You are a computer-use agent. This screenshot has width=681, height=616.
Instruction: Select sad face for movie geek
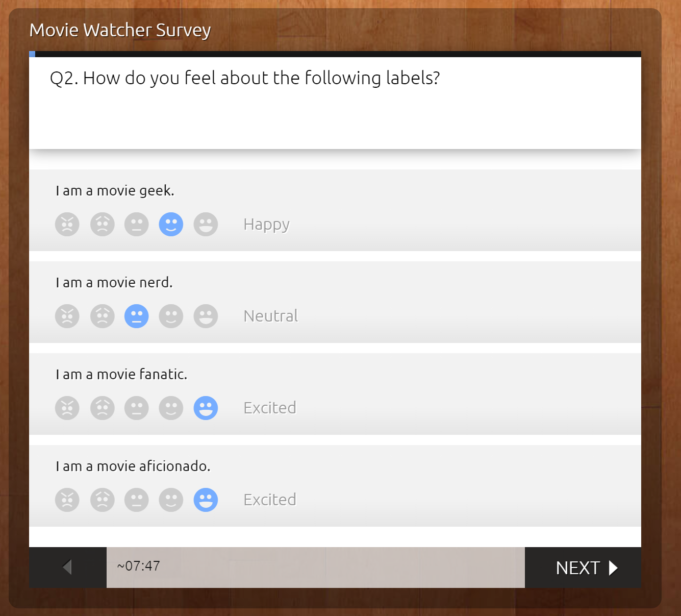point(102,225)
